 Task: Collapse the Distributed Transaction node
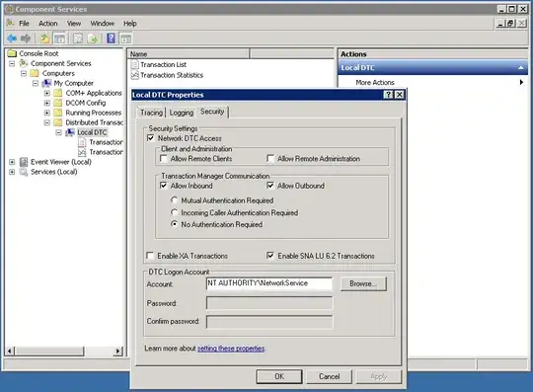47,122
